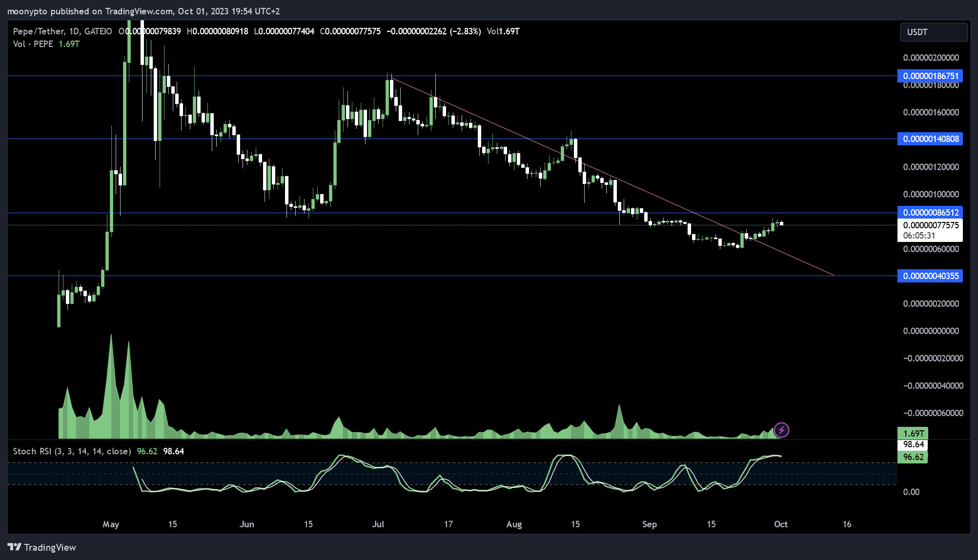Image resolution: width=978 pixels, height=560 pixels.
Task: Click the TradingView logo at bottom
Action: coord(42,547)
